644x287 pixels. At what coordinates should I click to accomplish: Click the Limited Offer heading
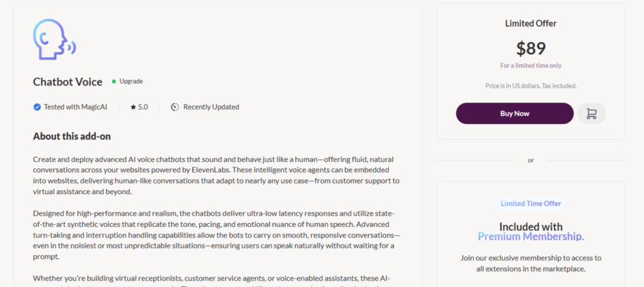click(x=531, y=23)
